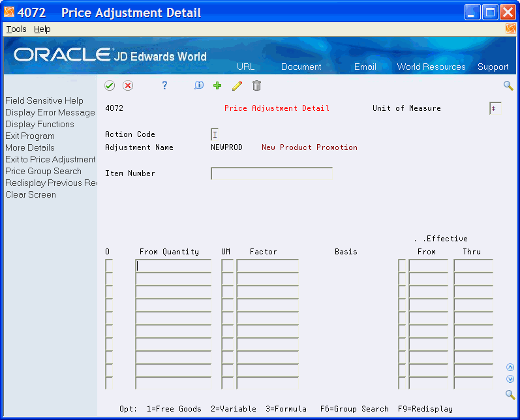Click the NEWPROD adjustment name text

coord(226,147)
